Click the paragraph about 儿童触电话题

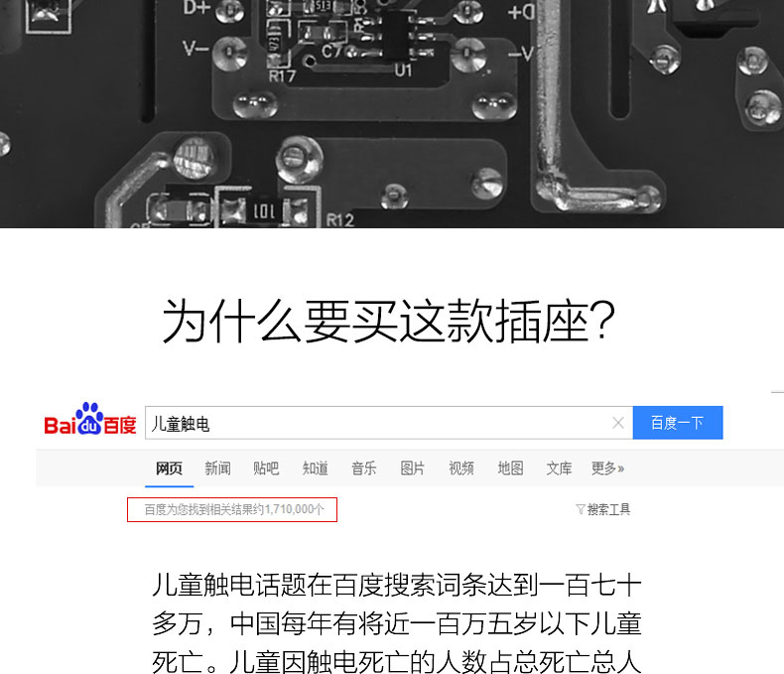[397, 623]
